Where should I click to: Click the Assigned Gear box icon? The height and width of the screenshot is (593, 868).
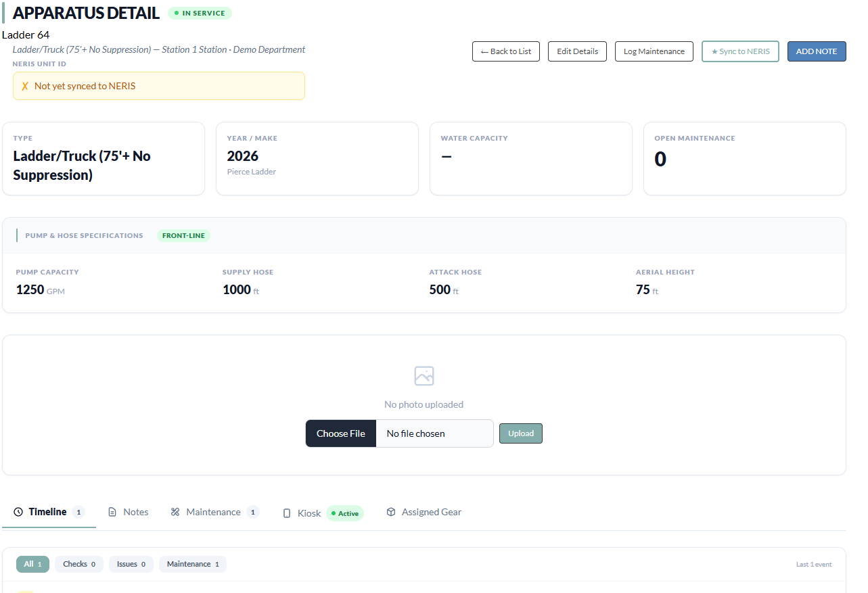pos(391,513)
